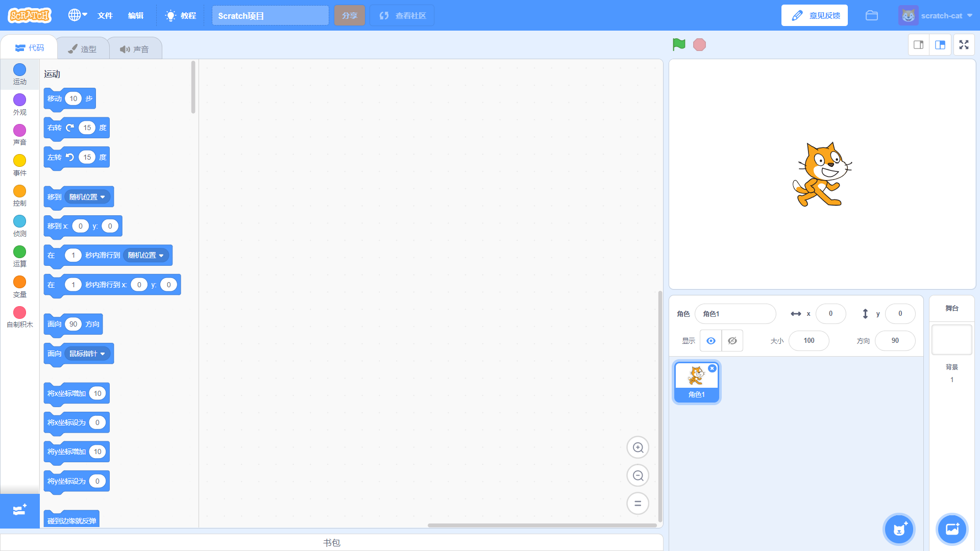Click the sprite y position field
The width and height of the screenshot is (980, 551).
click(x=900, y=314)
